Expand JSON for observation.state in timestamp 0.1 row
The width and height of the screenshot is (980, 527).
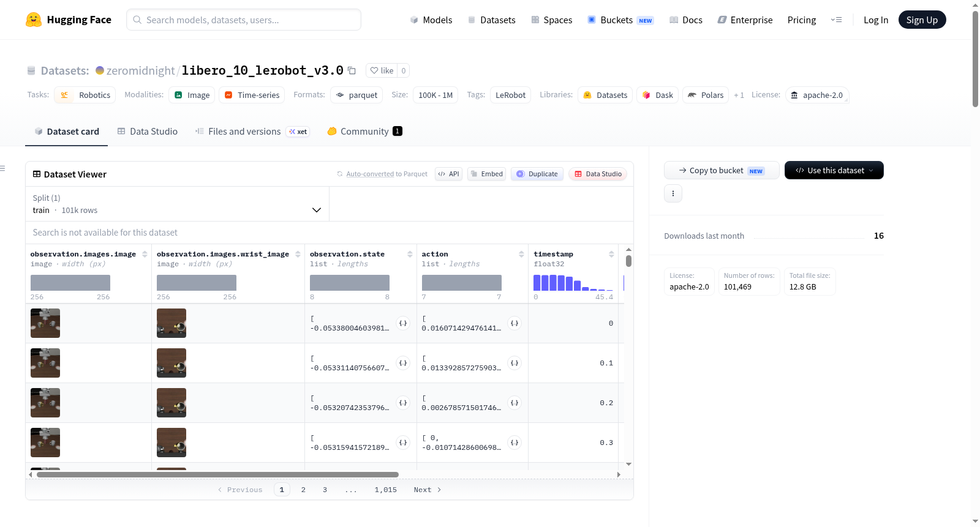403,363
